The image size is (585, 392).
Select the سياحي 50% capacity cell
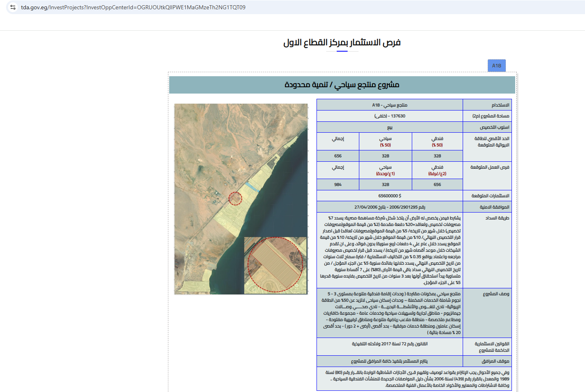click(385, 142)
